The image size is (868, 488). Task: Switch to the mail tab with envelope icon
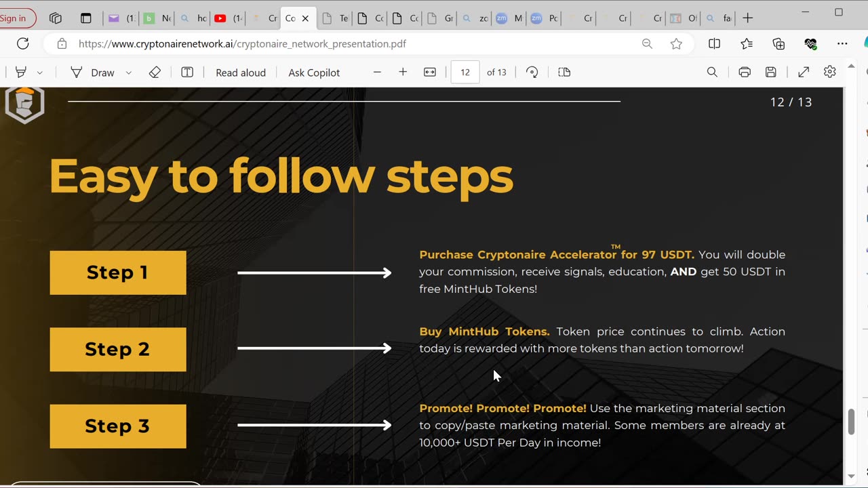(122, 18)
